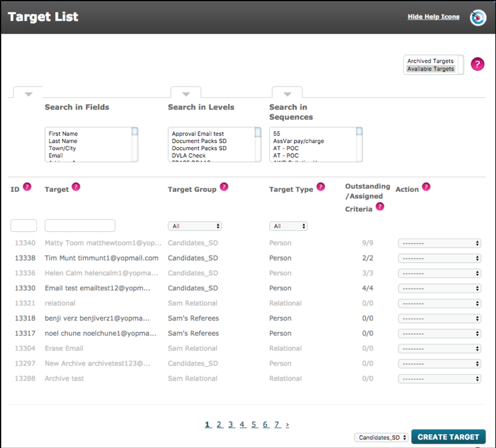Go to page 2 of results
The width and height of the screenshot is (496, 448).
(220, 425)
